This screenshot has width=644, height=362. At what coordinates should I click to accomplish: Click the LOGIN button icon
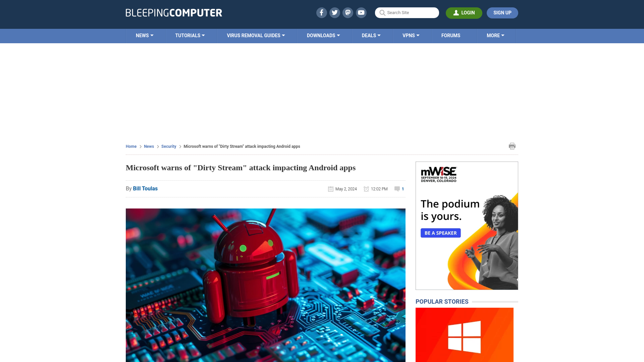click(455, 12)
